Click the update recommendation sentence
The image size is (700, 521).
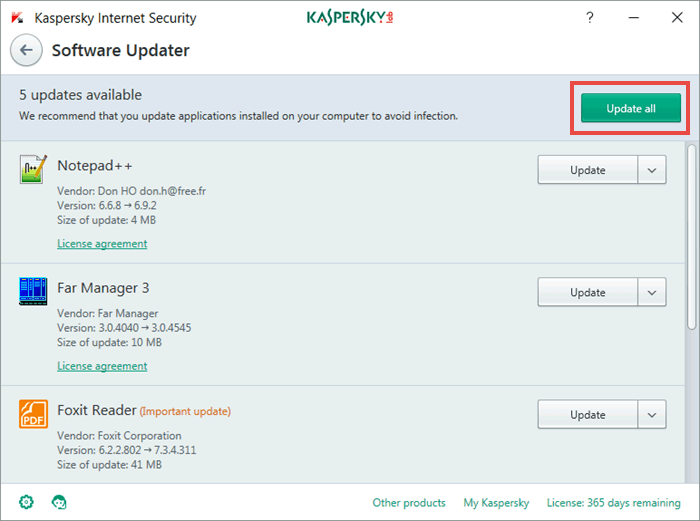[238, 116]
